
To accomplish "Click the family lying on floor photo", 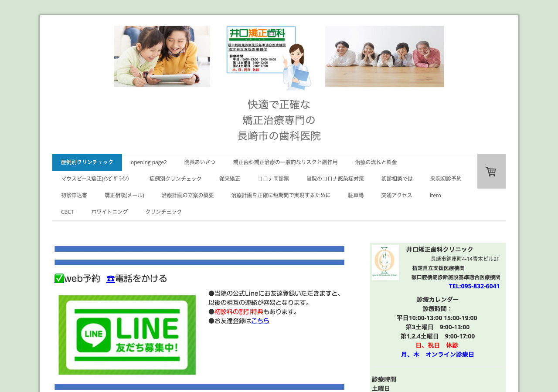I will pyautogui.click(x=384, y=56).
